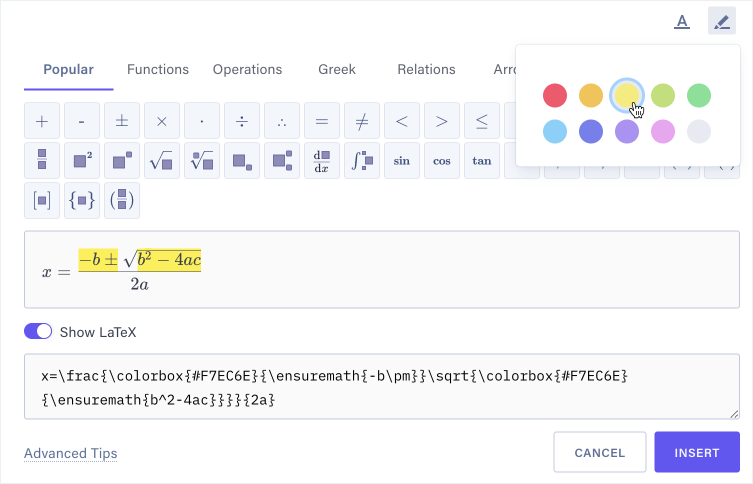Pick the orange highlight color
This screenshot has height=484, width=753.
click(x=591, y=95)
